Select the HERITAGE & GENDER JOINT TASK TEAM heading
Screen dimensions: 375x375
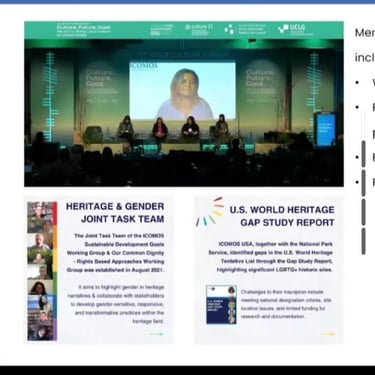tap(115, 213)
